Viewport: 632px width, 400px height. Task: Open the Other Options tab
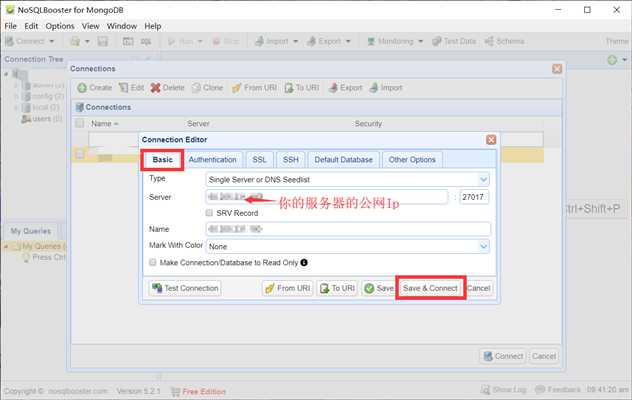pyautogui.click(x=412, y=160)
